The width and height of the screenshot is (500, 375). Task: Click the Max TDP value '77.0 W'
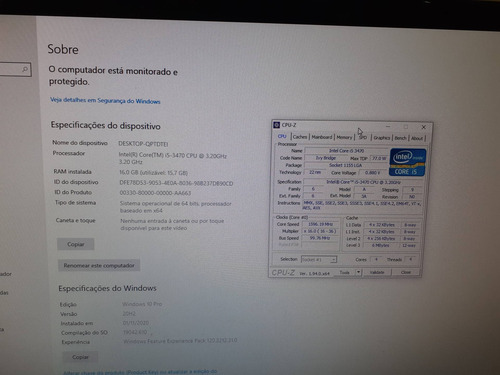379,159
